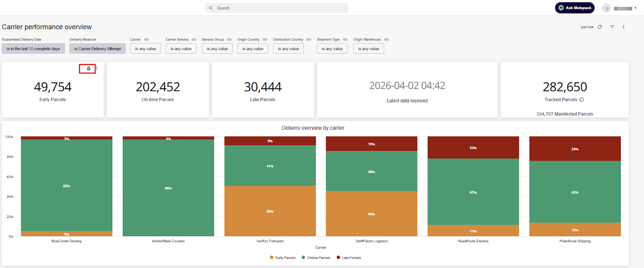Click the PolarArrow Shipping carrier link
Screen dimensions: 644x268
(x=575, y=241)
